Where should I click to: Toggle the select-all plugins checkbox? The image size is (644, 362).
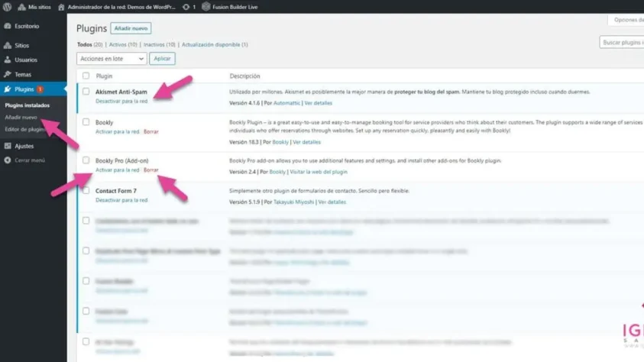point(86,76)
